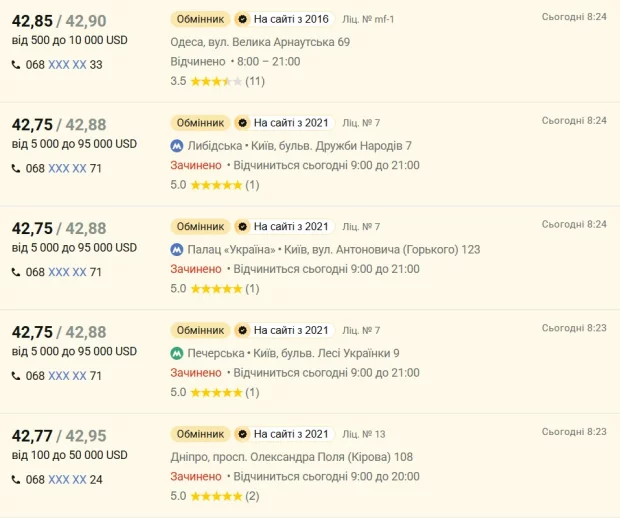Click phone icon beside number ending 24
Viewport: 620px width, 518px height.
click(x=16, y=480)
